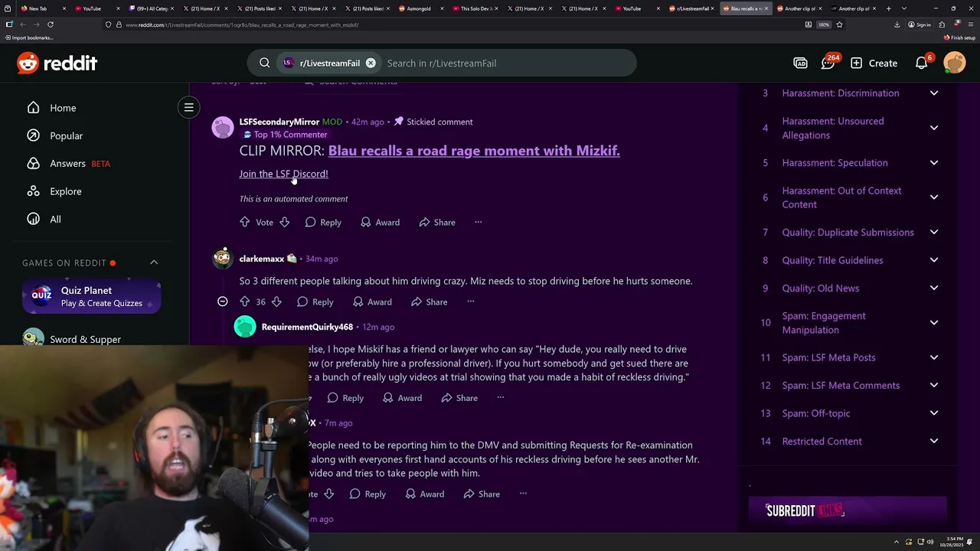
Task: Open the Blau recalls a road rage clip link
Action: 474,151
